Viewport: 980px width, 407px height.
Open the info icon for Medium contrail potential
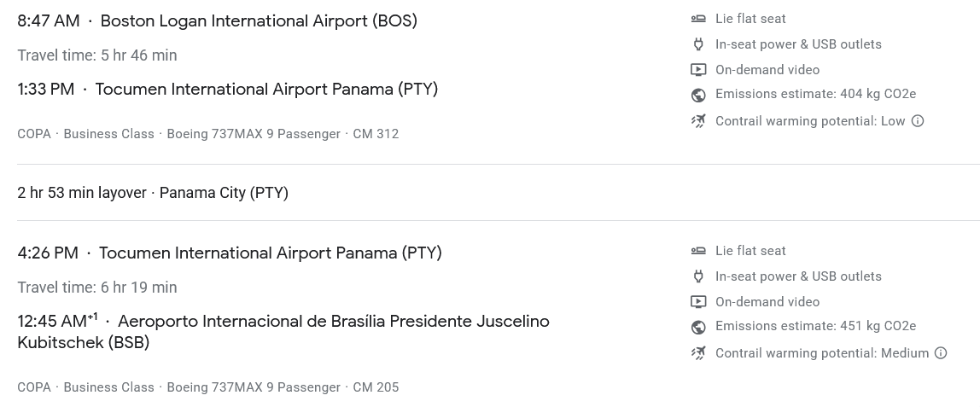tap(941, 353)
